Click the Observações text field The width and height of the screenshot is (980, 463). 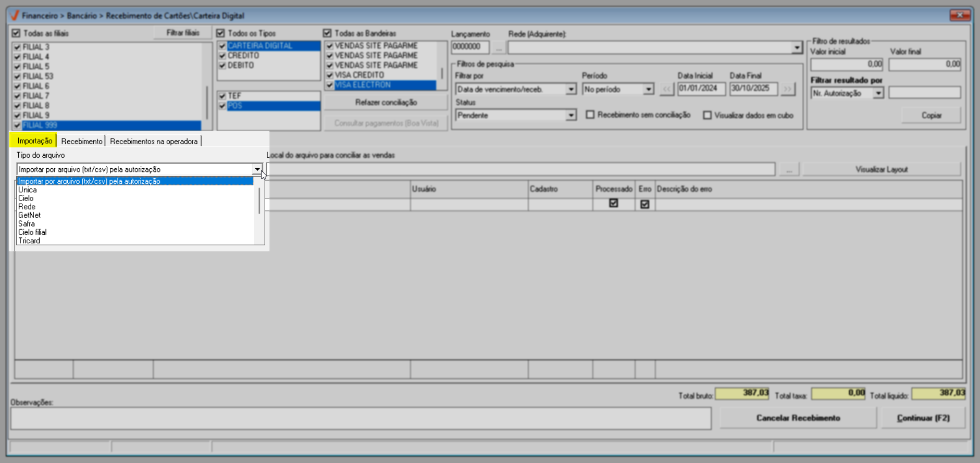tap(361, 419)
